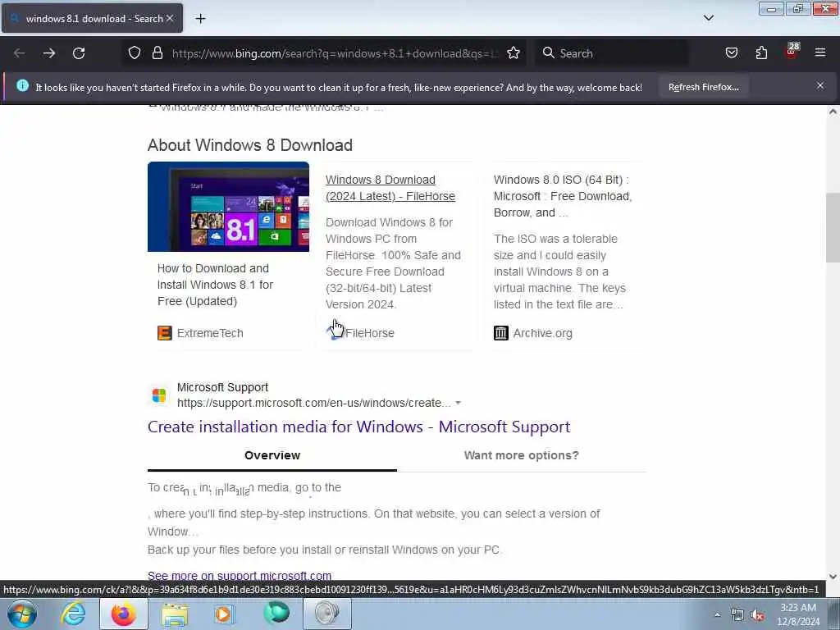Screen dimensions: 840x630
Task: Open the Firefox hamburger menu
Action: pos(820,52)
